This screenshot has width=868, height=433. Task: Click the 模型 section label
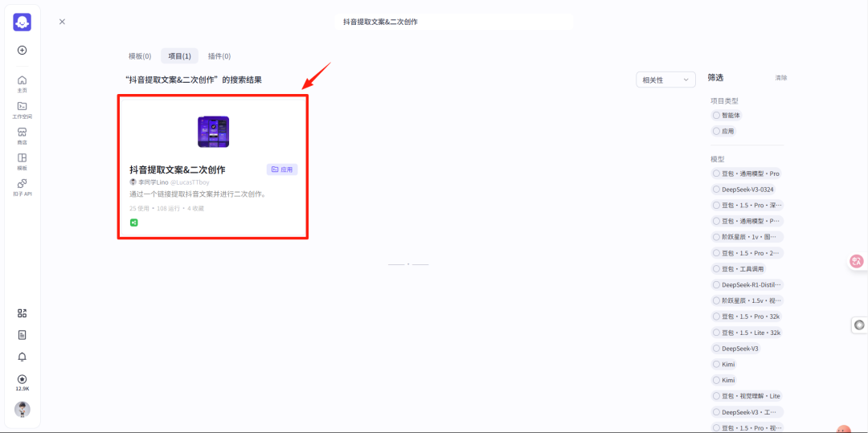point(718,159)
